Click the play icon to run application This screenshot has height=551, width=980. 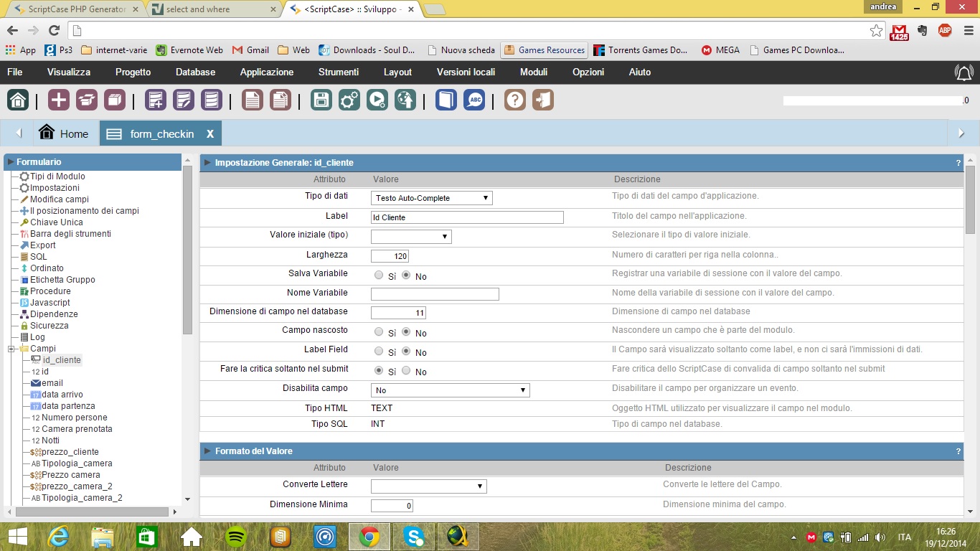point(377,100)
